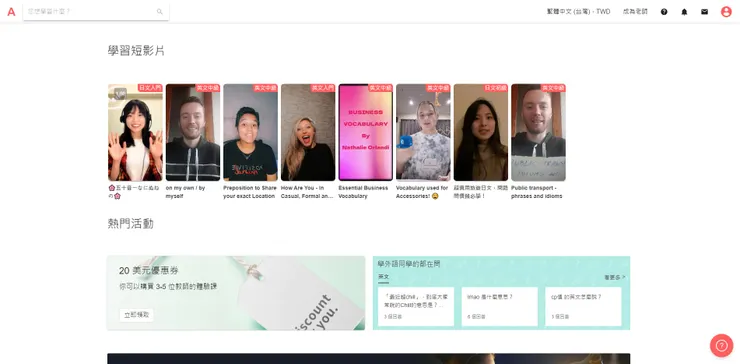The width and height of the screenshot is (740, 364).
Task: Click the 熱門活動 section heading
Action: click(x=131, y=224)
